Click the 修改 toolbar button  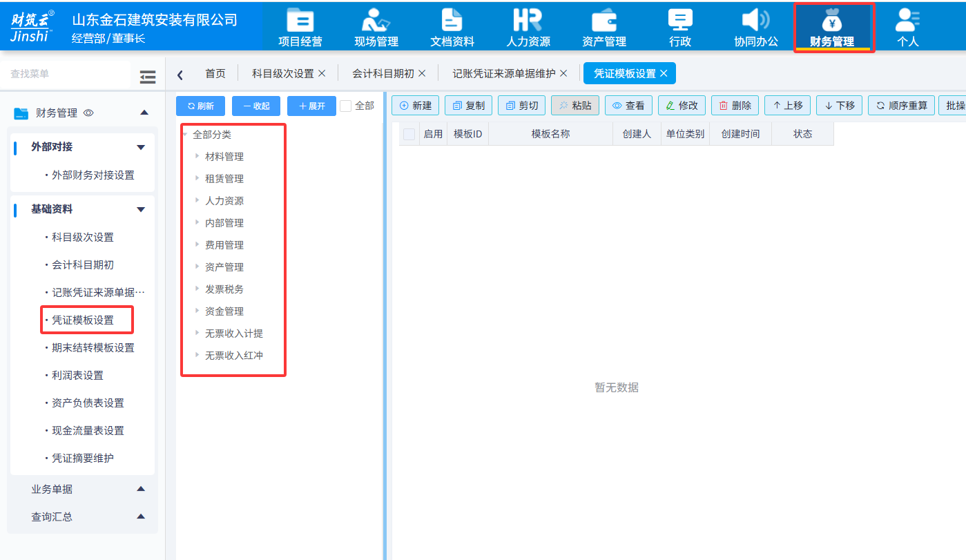point(682,106)
